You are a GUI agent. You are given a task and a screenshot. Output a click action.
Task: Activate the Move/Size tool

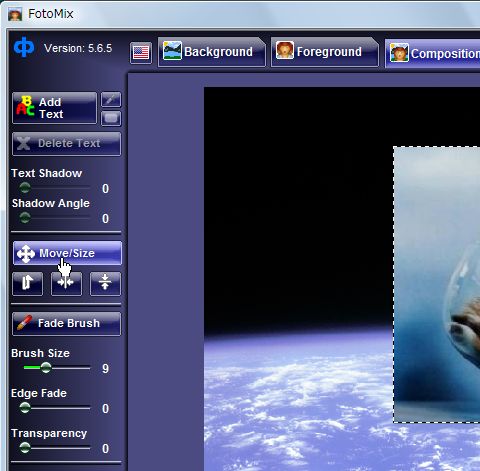point(67,253)
